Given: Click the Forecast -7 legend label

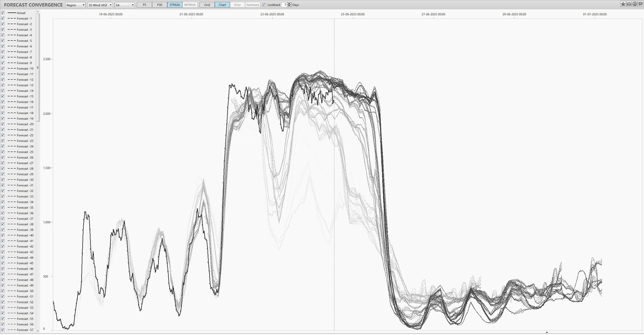Looking at the screenshot, I should click(x=24, y=52).
